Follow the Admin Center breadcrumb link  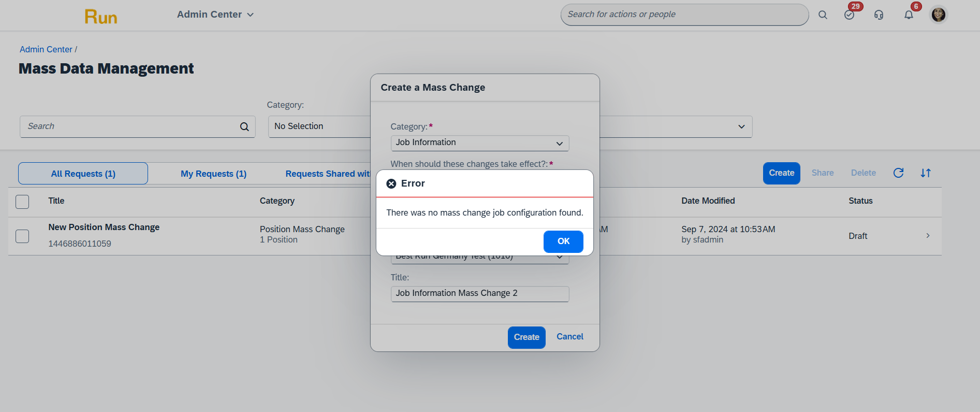pyautogui.click(x=46, y=49)
